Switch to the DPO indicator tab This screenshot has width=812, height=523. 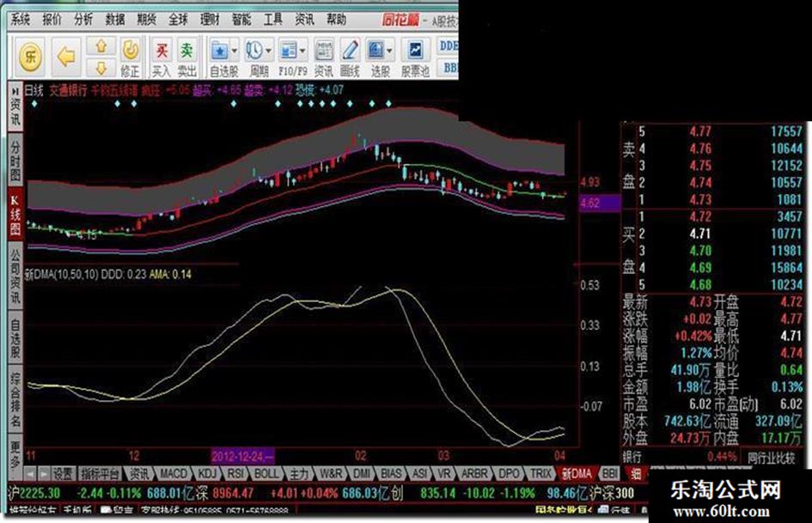[x=509, y=473]
